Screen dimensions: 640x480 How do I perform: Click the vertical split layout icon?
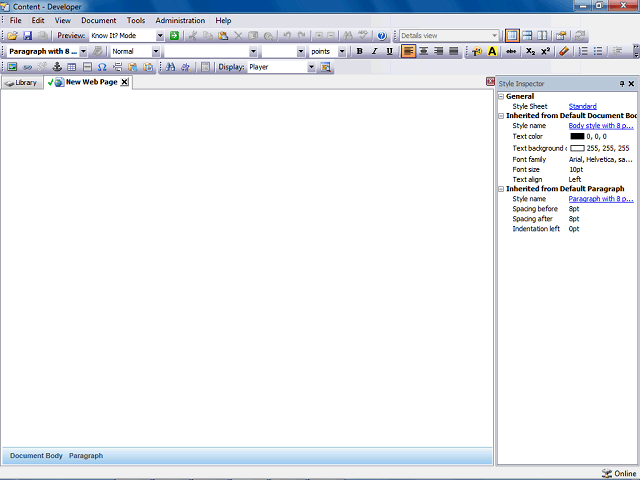point(542,36)
